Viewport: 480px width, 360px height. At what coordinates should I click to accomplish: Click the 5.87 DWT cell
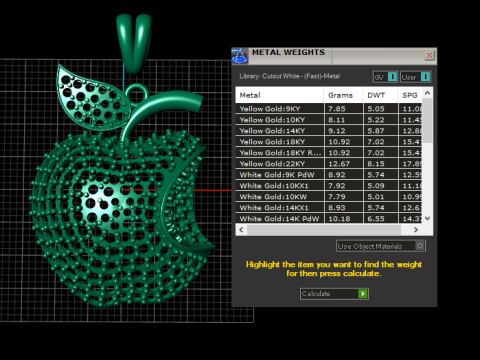tap(381, 131)
